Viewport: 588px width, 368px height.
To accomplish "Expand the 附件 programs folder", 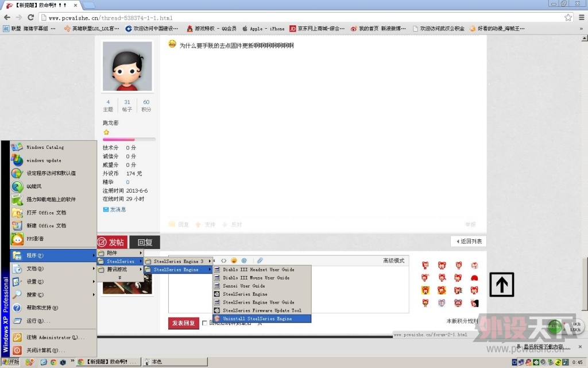I will click(121, 253).
